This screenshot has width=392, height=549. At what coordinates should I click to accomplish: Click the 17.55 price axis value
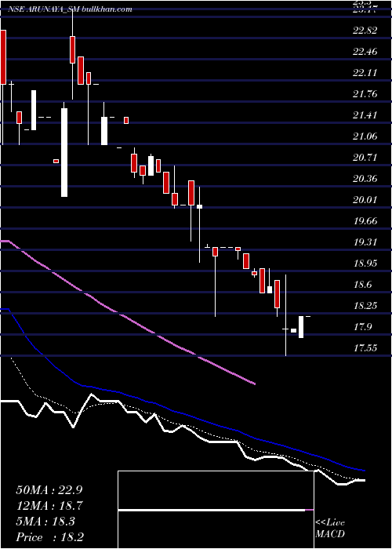[365, 348]
